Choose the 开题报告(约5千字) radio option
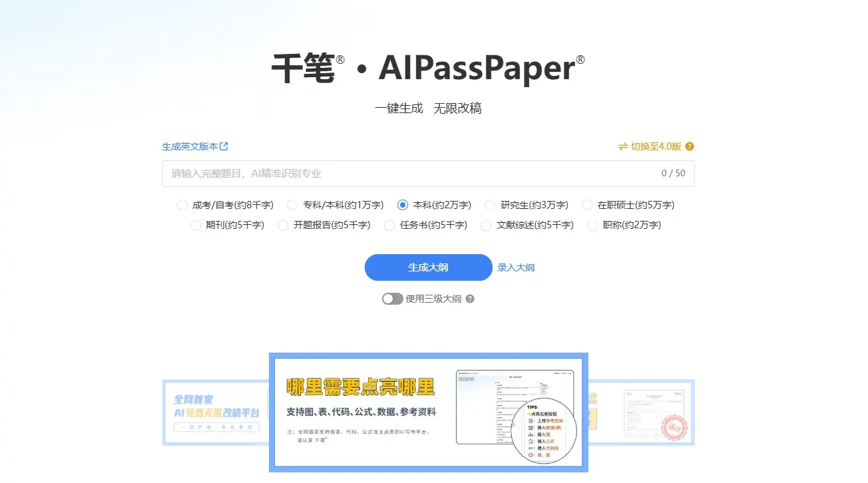 tap(283, 225)
